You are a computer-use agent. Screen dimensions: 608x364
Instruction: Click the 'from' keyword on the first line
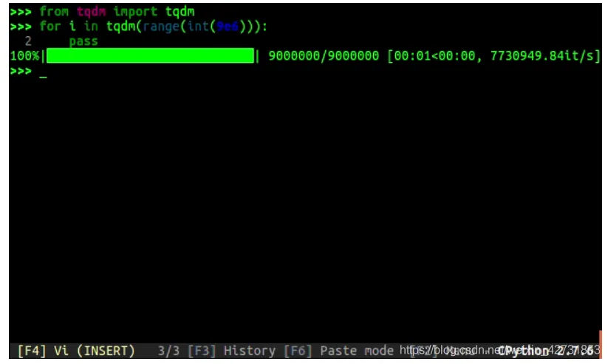[x=54, y=12]
